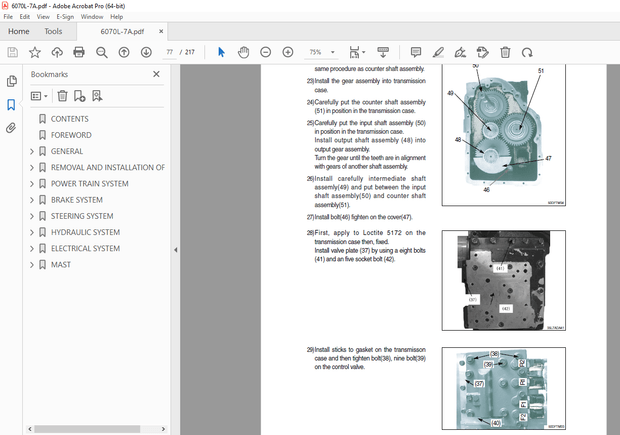Screen dimensions: 620x435
Task: Jump to FOREWORD bookmark
Action: click(71, 135)
